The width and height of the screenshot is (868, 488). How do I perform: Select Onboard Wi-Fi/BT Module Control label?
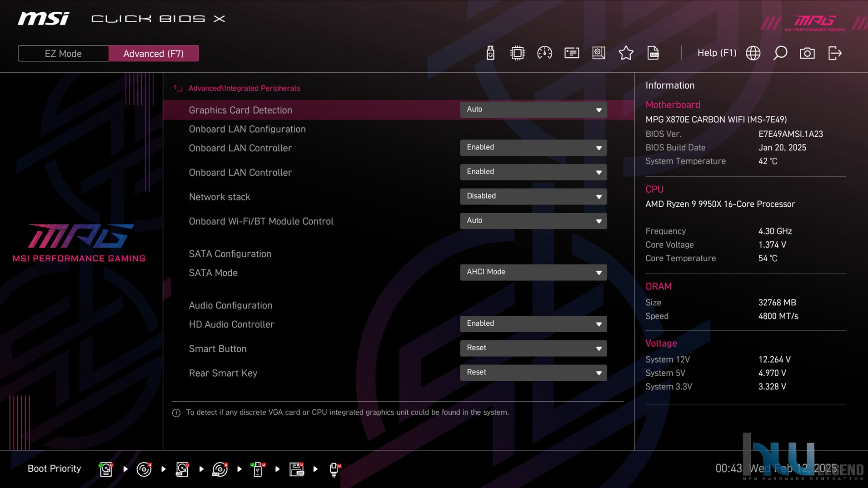(x=261, y=221)
